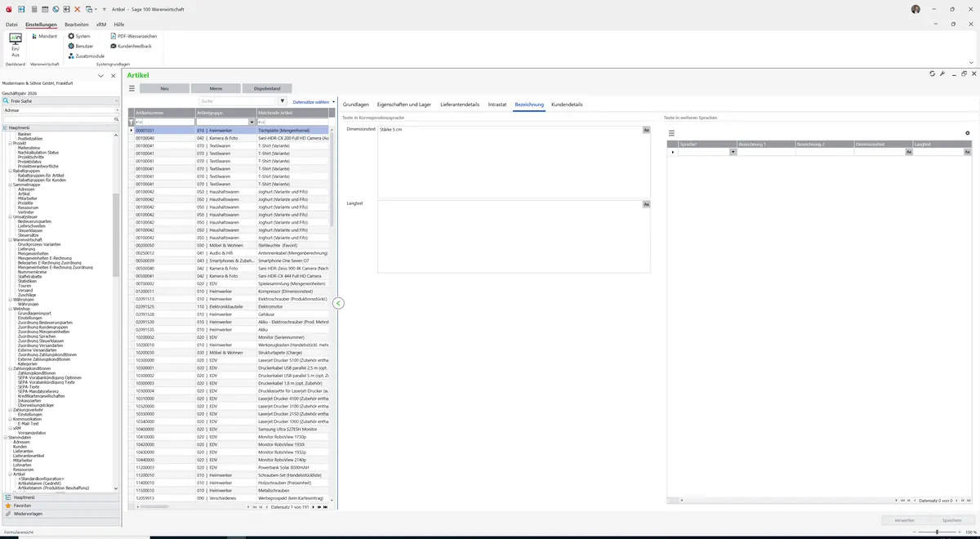Click the round collapse arrow between panels
The width and height of the screenshot is (980, 539).
click(338, 303)
